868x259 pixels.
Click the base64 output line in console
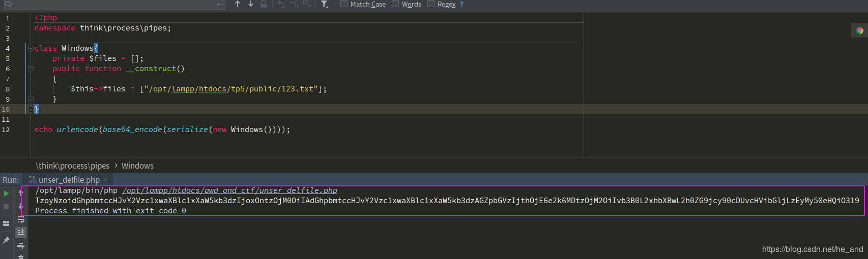pos(447,201)
